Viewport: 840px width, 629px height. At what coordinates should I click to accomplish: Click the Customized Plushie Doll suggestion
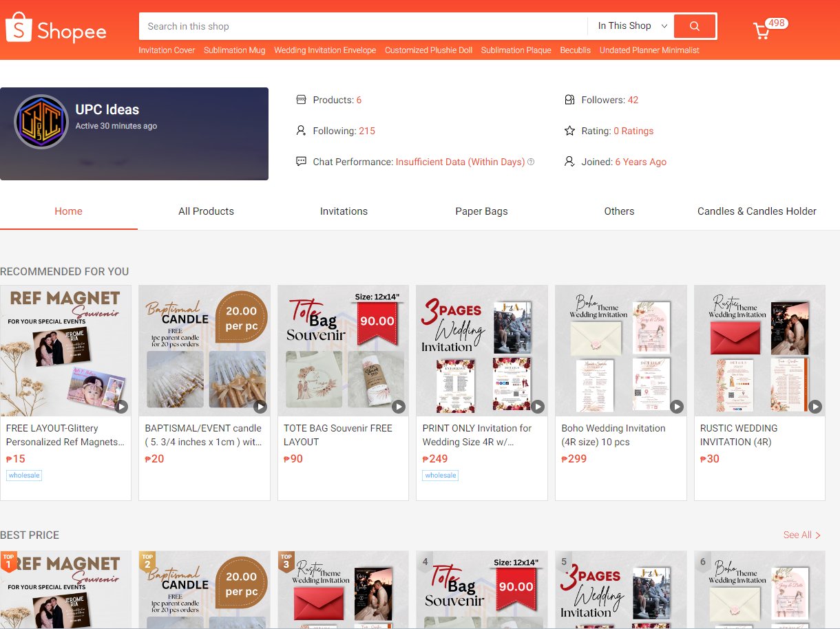428,50
